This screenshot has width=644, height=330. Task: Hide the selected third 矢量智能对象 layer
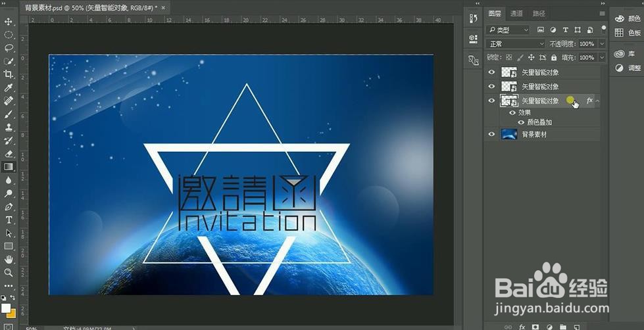click(x=491, y=101)
